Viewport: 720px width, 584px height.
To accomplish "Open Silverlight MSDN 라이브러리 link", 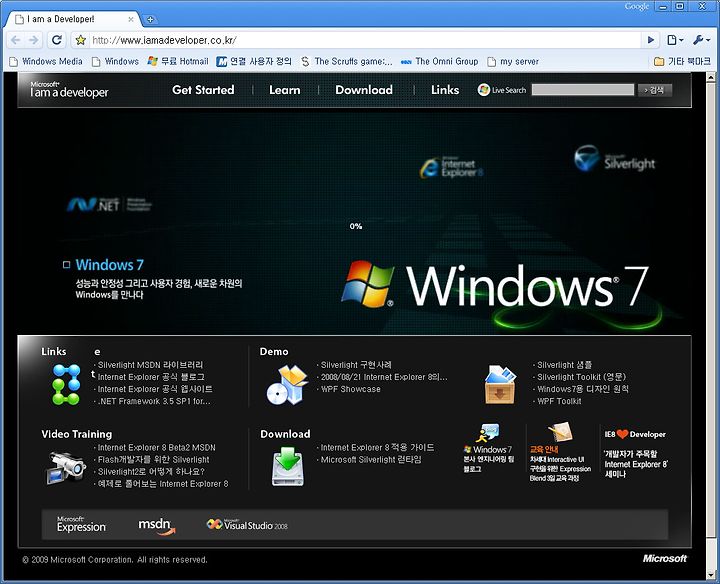I will 150,365.
